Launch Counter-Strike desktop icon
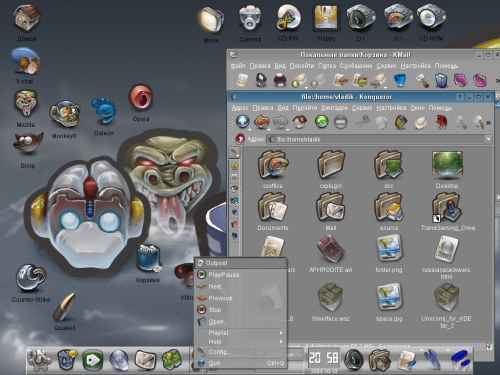500x375 pixels. coord(31,278)
